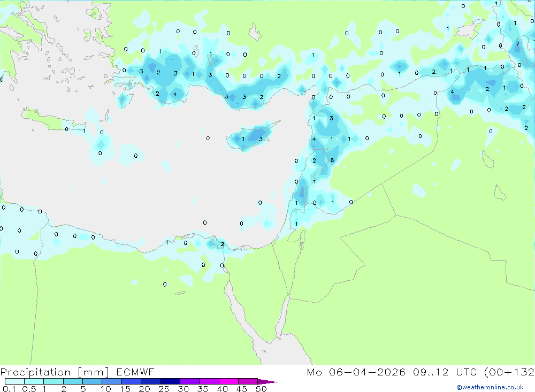Pick the 45–50 mm legend color swatch
This screenshot has width=535, height=392.
point(248,381)
